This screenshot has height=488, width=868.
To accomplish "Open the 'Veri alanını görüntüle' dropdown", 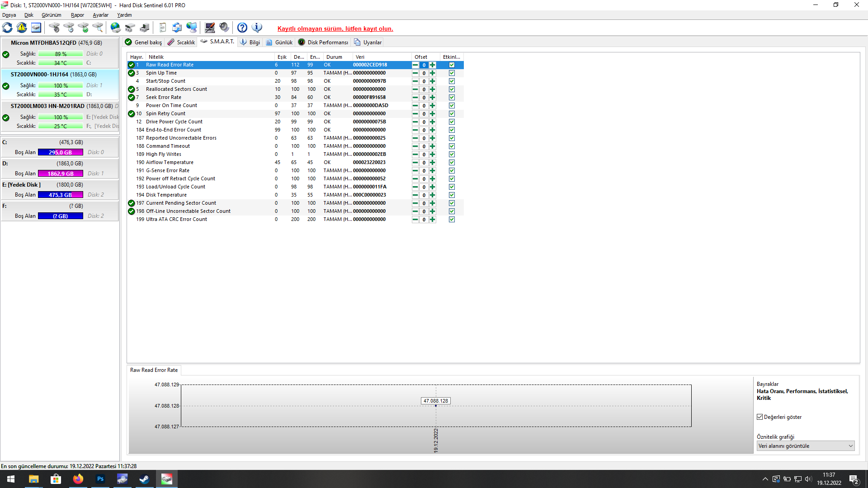I will [806, 446].
